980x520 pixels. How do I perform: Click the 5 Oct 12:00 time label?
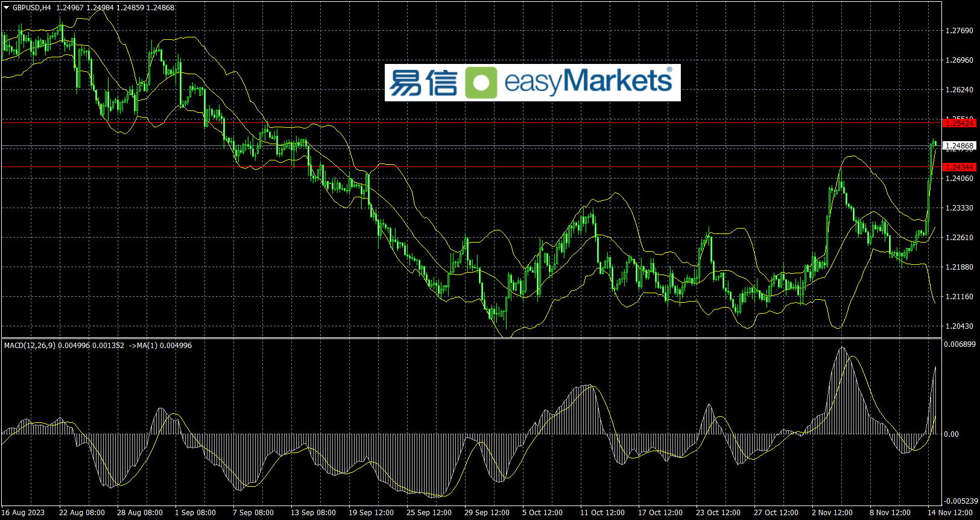pyautogui.click(x=543, y=513)
